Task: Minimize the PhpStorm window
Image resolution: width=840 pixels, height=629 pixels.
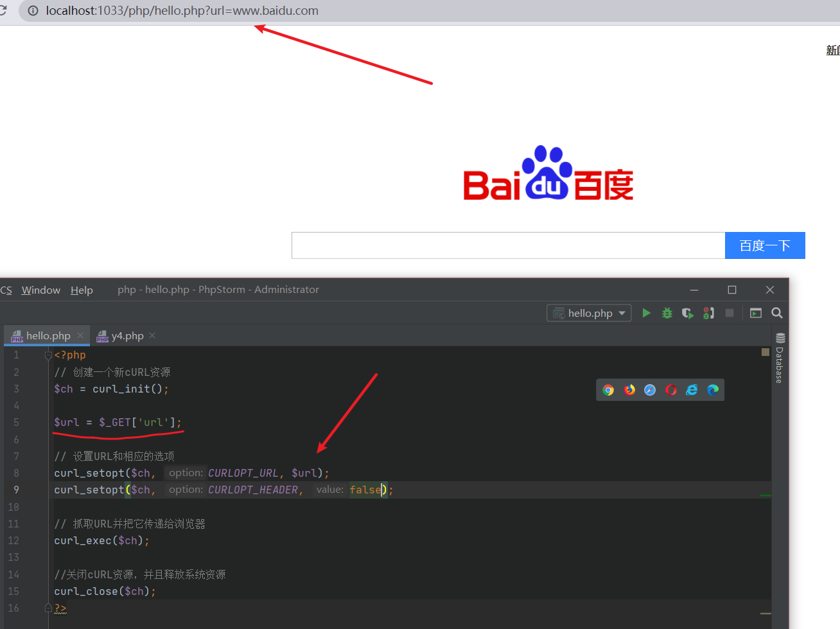Action: point(694,290)
